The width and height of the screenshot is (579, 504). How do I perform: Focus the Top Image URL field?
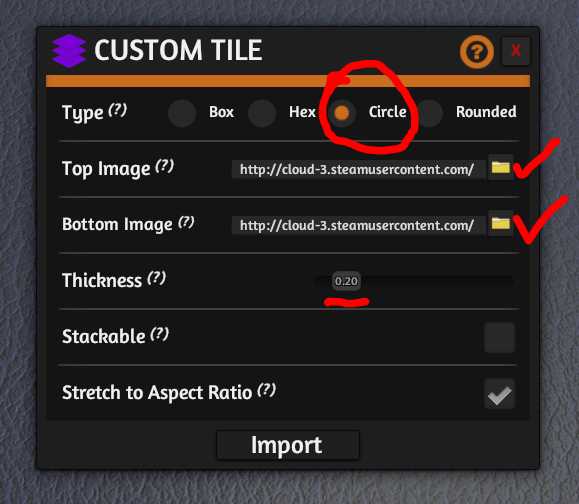(359, 169)
